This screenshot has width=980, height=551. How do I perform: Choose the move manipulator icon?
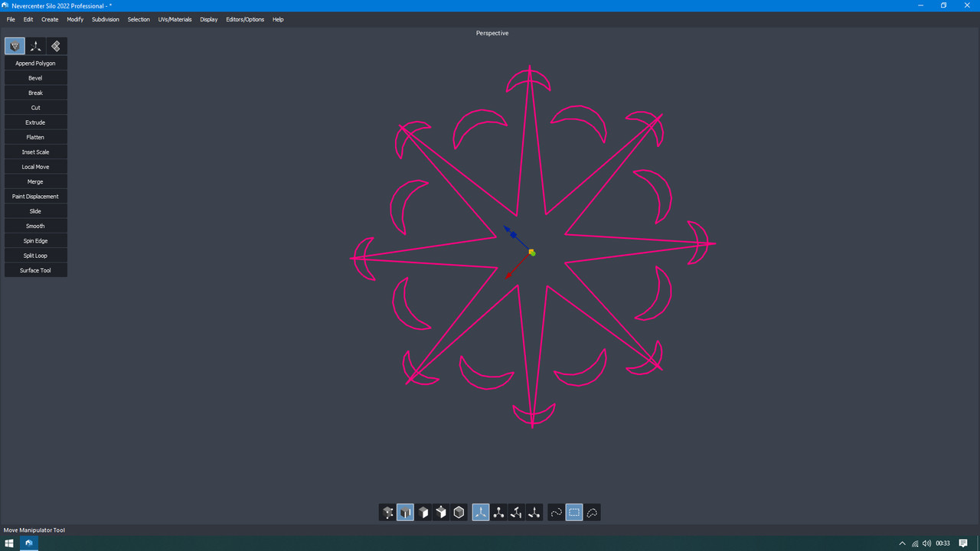click(x=481, y=513)
